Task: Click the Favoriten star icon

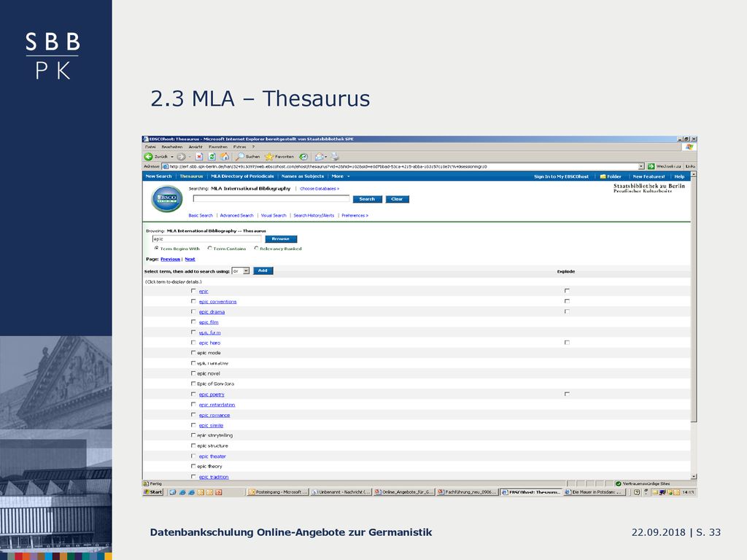Action: [269, 157]
